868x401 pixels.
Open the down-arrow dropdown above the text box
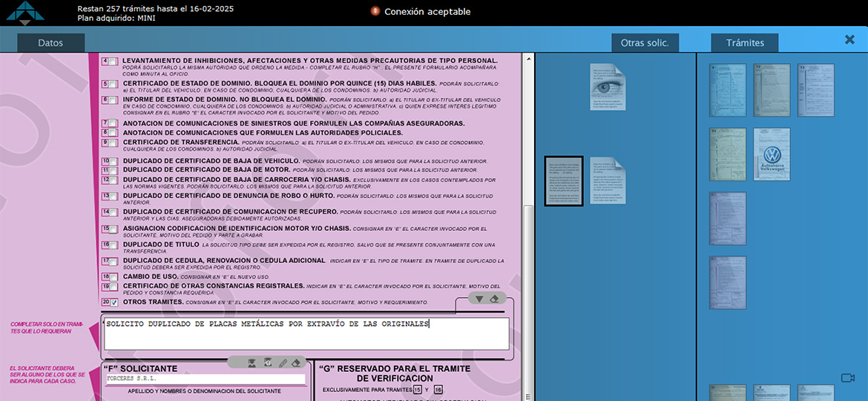pos(479,299)
